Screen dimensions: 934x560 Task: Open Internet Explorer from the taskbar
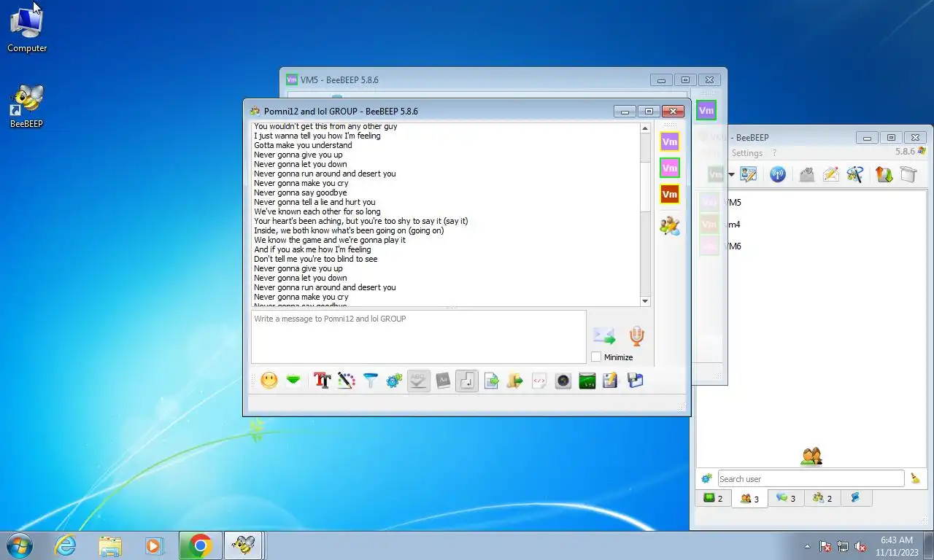coord(66,545)
